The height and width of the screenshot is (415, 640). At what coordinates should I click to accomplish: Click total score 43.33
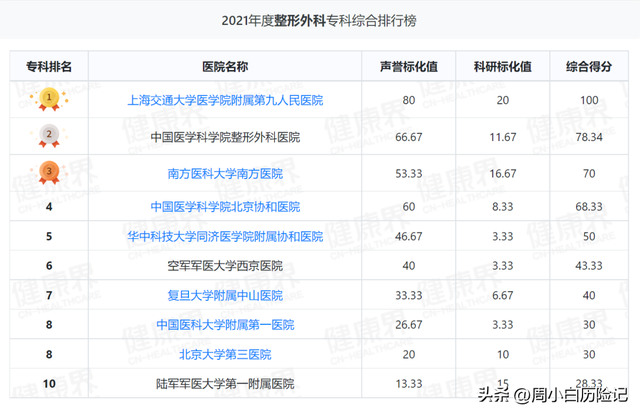click(589, 266)
